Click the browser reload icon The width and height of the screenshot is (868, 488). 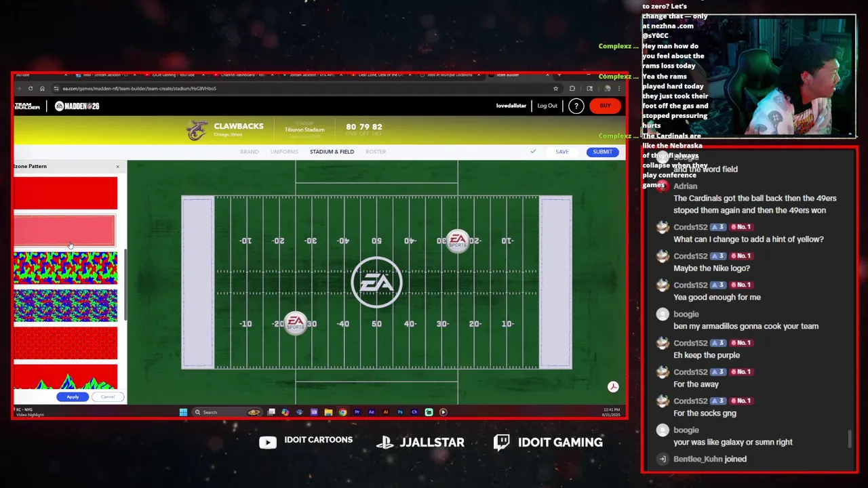tap(31, 88)
